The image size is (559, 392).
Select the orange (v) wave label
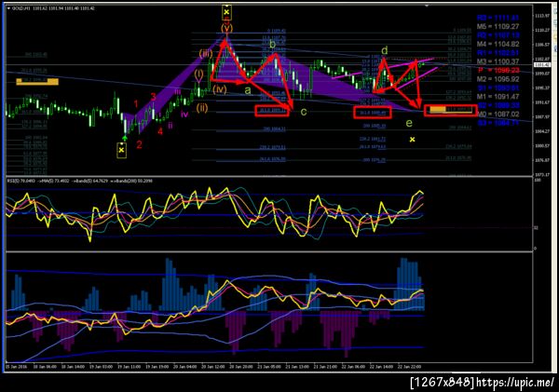[226, 28]
